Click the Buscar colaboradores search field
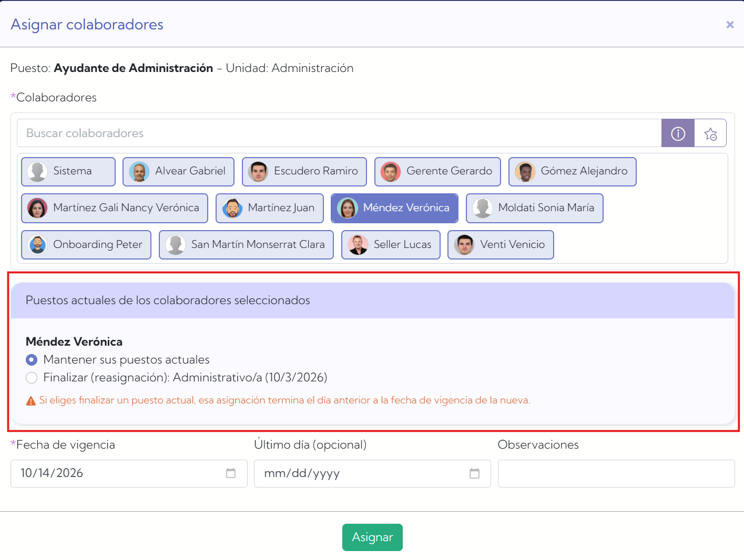The width and height of the screenshot is (744, 560). [339, 133]
